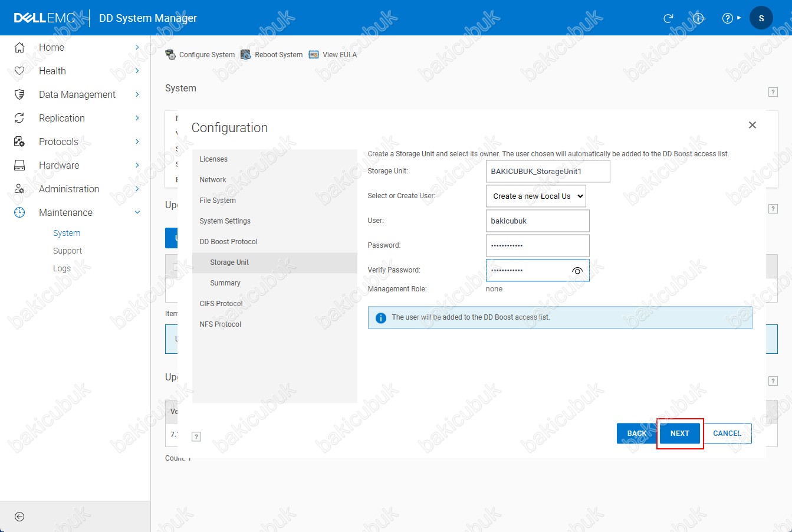Image resolution: width=792 pixels, height=532 pixels.
Task: Expand the Health menu chevron
Action: tap(137, 71)
